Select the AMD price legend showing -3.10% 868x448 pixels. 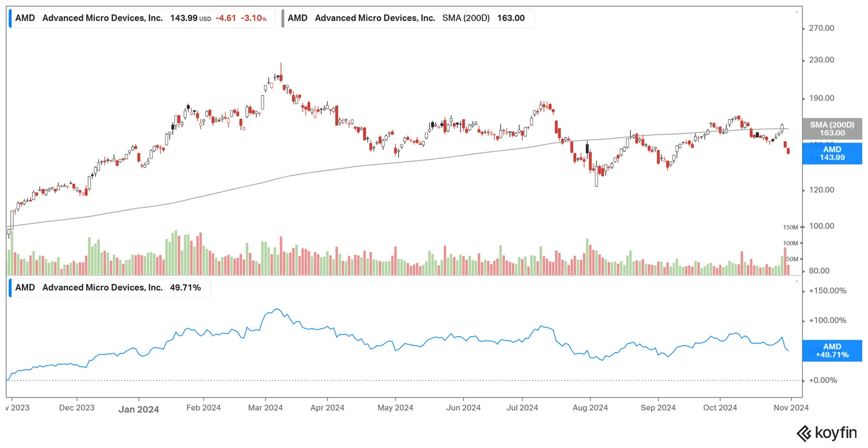coord(142,18)
